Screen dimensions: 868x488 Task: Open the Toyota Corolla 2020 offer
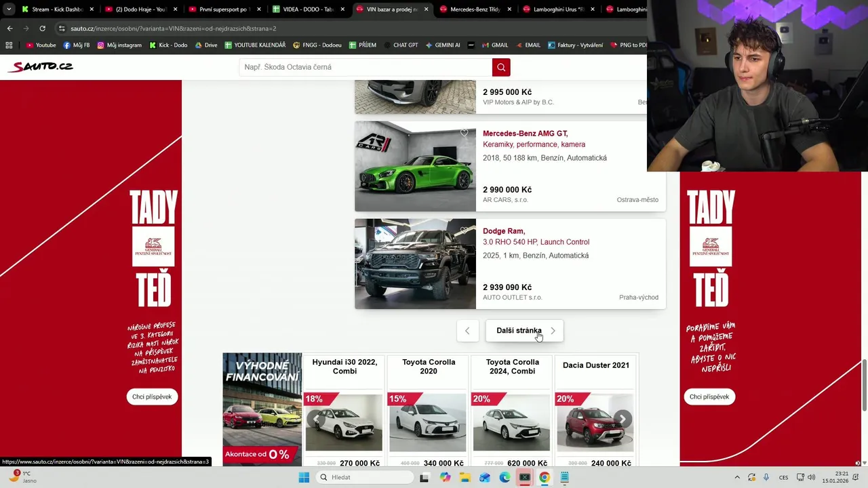click(x=429, y=411)
